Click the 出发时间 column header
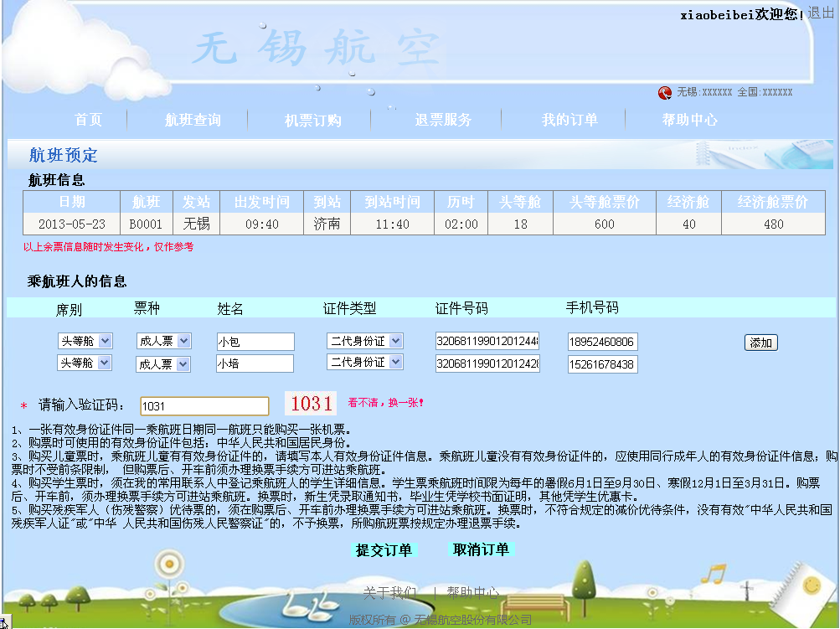Viewport: 840px width, 629px height. [262, 202]
